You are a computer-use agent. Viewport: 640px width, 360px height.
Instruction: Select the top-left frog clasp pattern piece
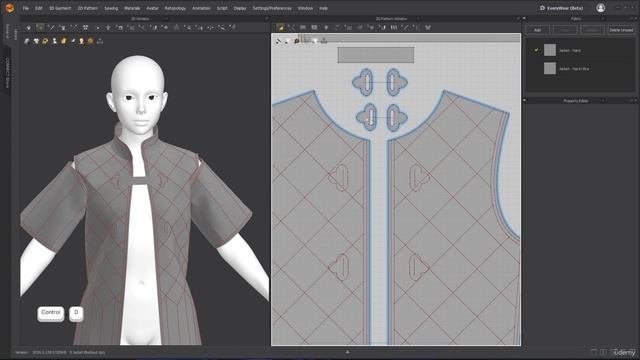(363, 82)
